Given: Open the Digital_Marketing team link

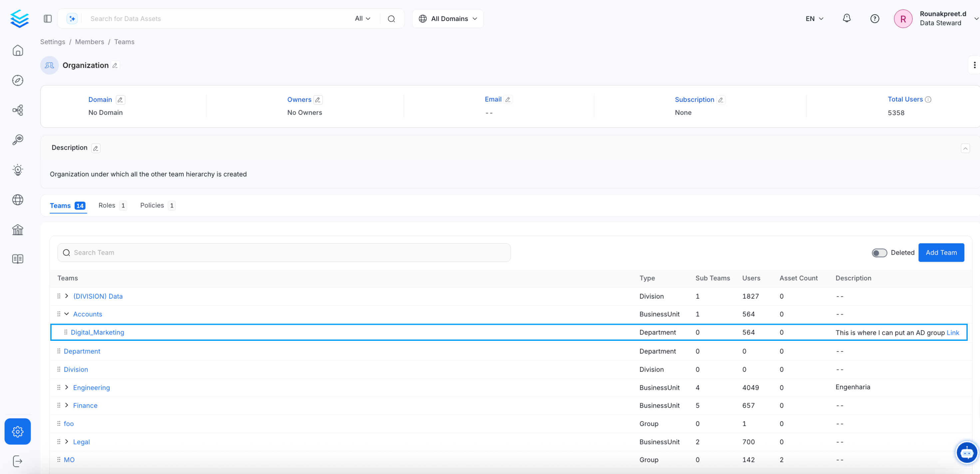Looking at the screenshot, I should tap(97, 332).
